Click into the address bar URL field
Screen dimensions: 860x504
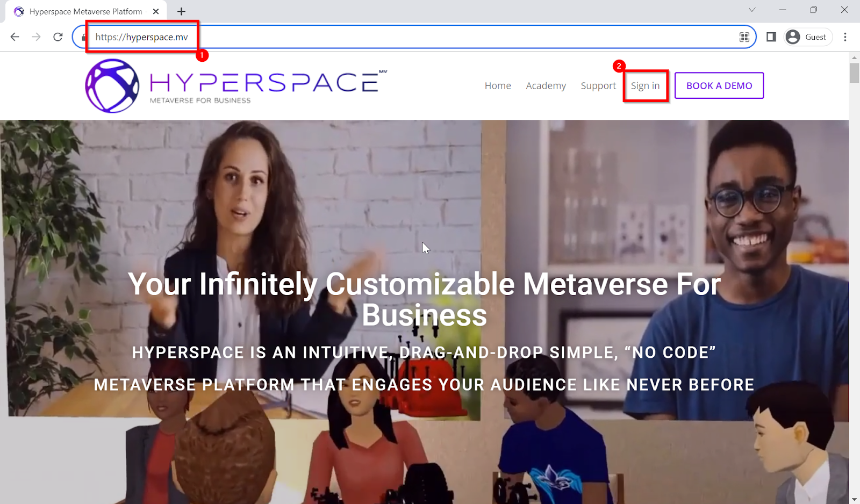414,37
